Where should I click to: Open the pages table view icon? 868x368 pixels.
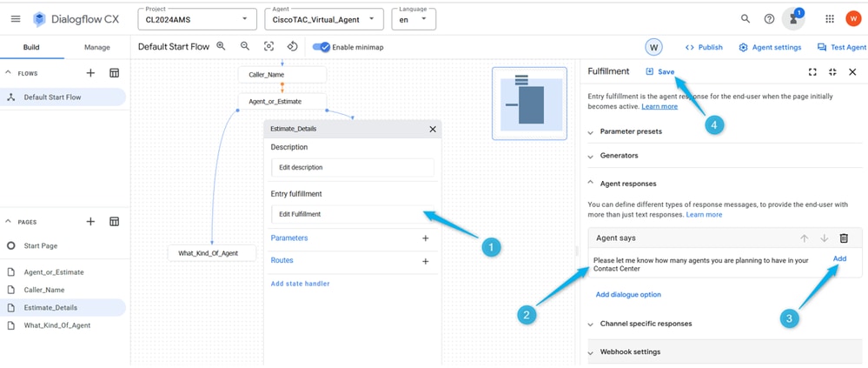[115, 221]
